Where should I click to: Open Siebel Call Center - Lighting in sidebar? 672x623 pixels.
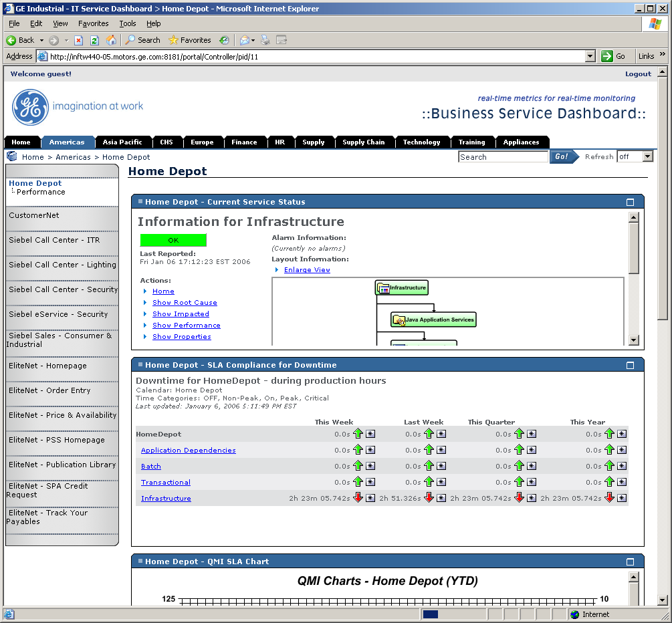tap(63, 264)
